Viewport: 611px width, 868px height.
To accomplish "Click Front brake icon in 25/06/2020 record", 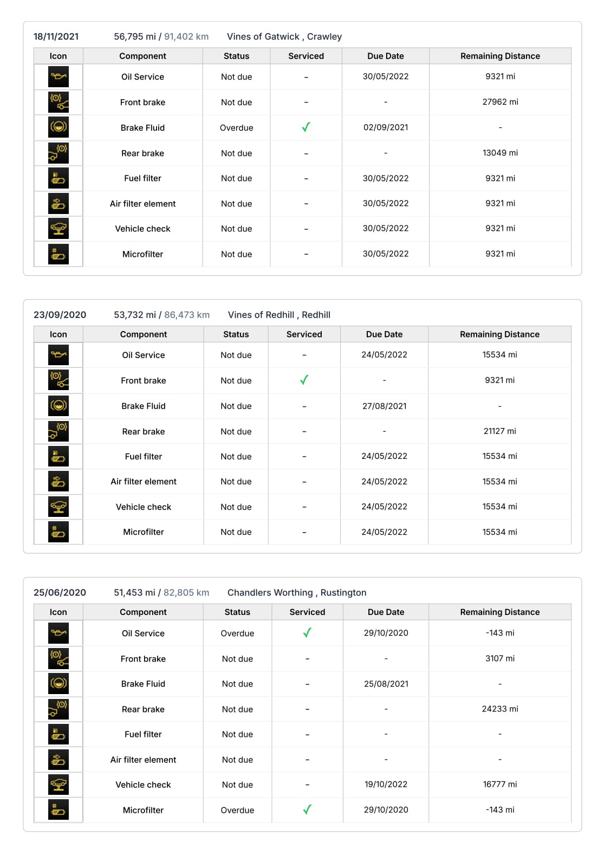I will [x=58, y=659].
